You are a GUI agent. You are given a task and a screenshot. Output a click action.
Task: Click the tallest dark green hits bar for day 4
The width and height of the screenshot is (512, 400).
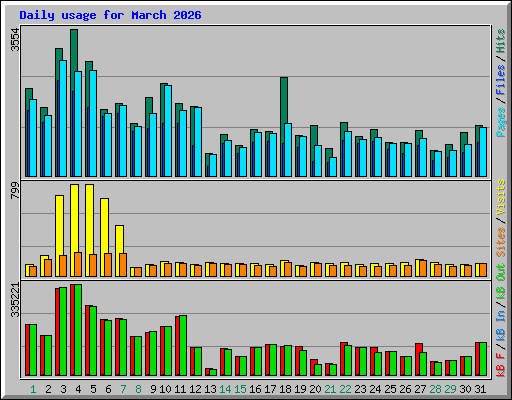pos(74,50)
